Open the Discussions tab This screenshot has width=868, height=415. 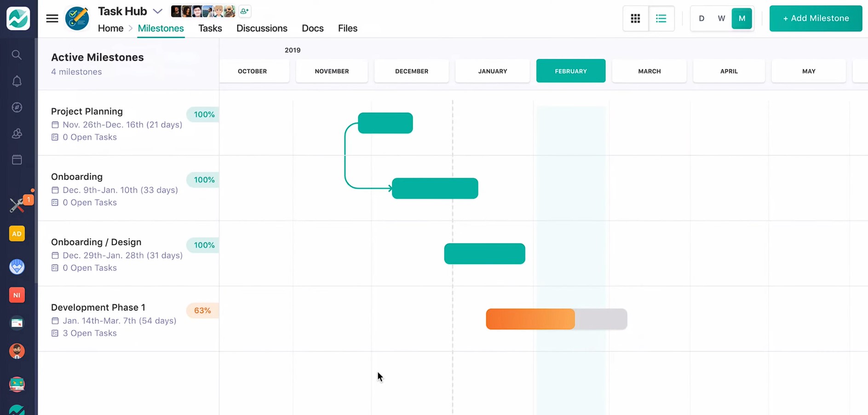(x=262, y=28)
